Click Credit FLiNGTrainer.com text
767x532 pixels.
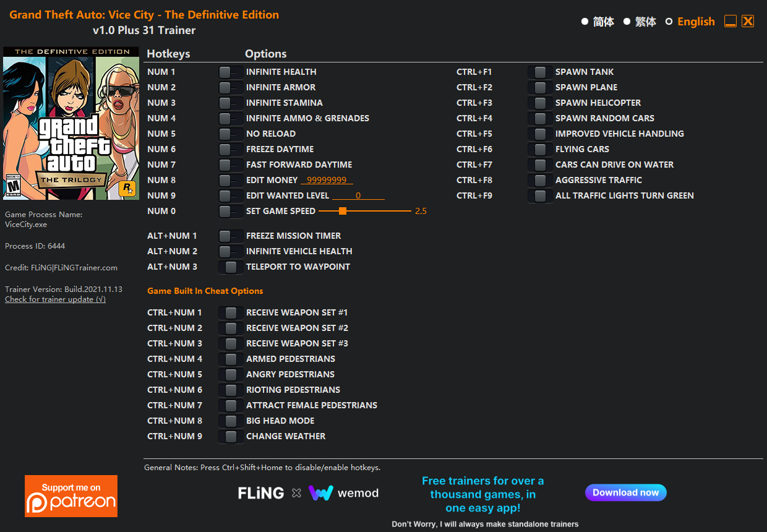coord(61,268)
